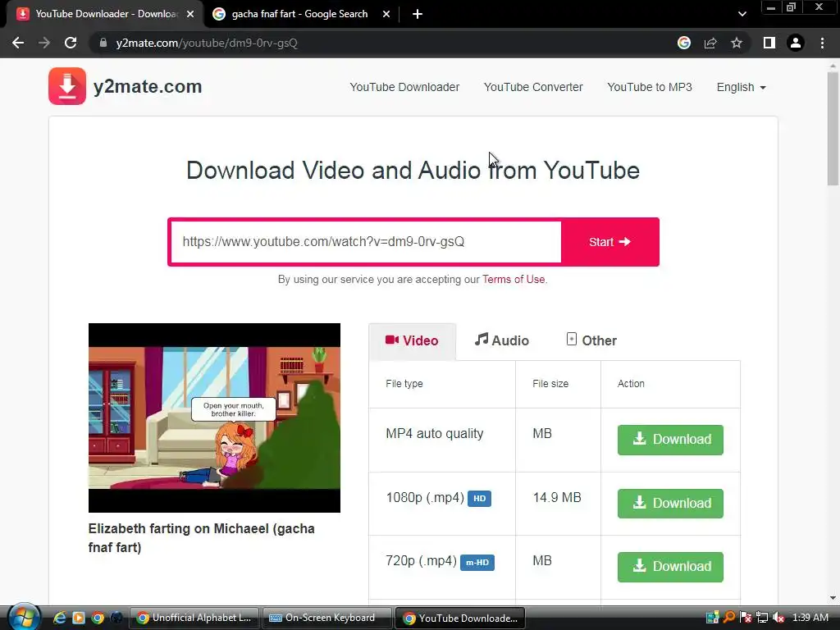Download the MP4 auto quality file
The width and height of the screenshot is (840, 630).
pyautogui.click(x=670, y=440)
